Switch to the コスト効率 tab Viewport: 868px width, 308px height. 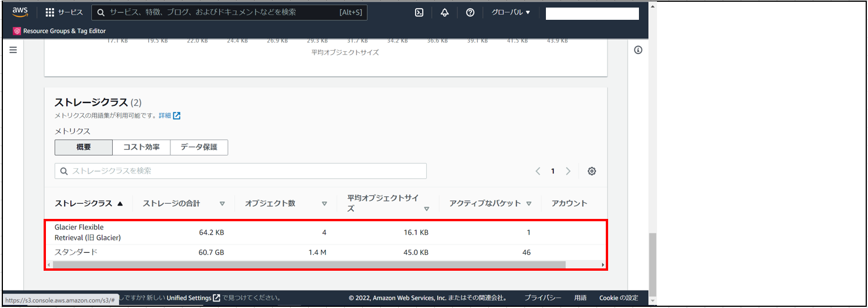pos(141,147)
